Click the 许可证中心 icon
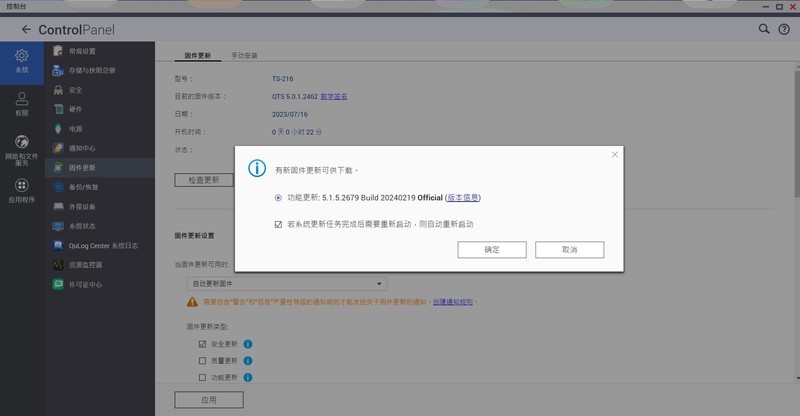The height and width of the screenshot is (416, 800). (x=58, y=284)
